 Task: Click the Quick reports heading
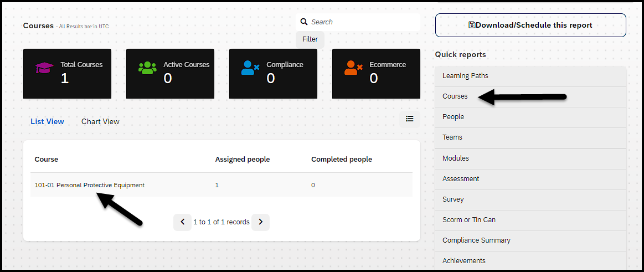pyautogui.click(x=460, y=55)
